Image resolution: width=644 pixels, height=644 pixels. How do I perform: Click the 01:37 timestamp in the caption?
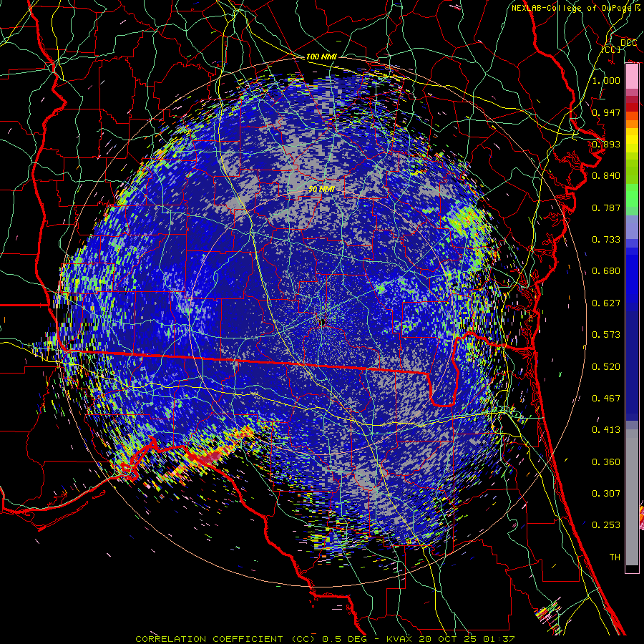500,639
